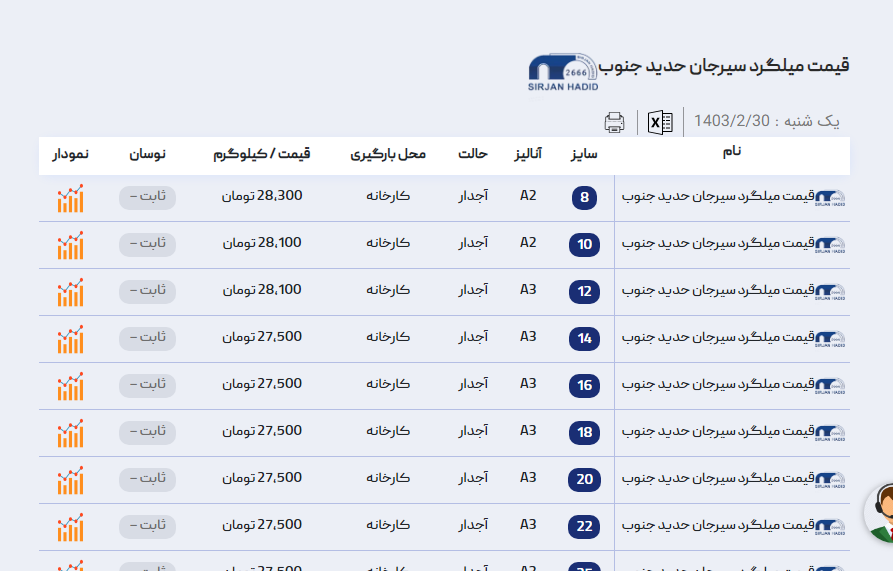
Task: Open the chart icon for size 16 row
Action: pos(70,386)
